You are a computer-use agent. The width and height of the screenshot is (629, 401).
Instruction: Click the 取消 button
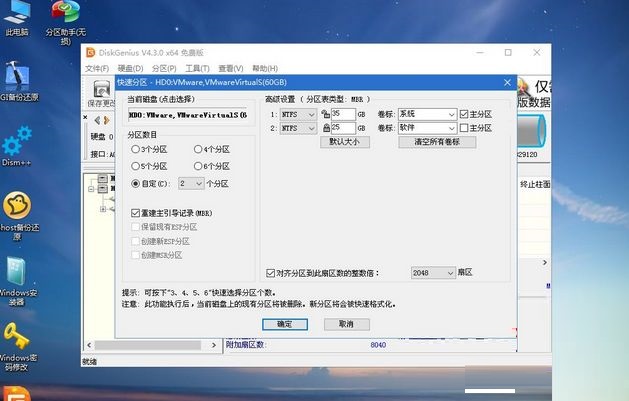[x=347, y=324]
